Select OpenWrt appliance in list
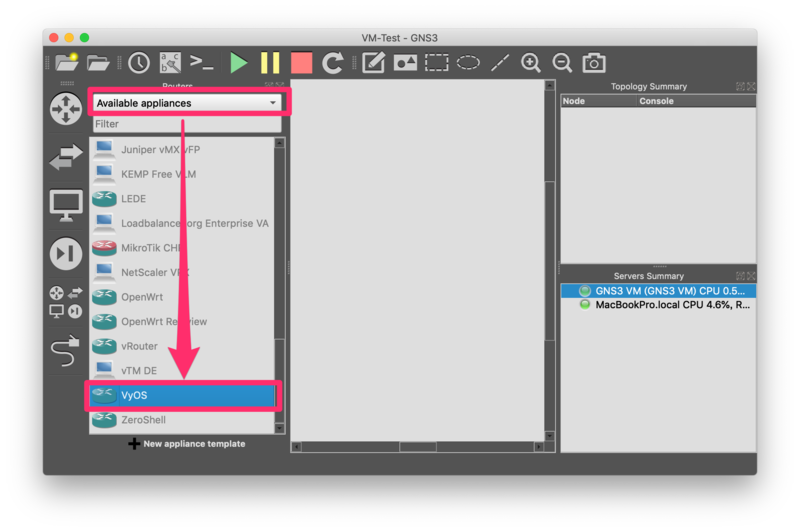The height and width of the screenshot is (532, 800). point(182,297)
